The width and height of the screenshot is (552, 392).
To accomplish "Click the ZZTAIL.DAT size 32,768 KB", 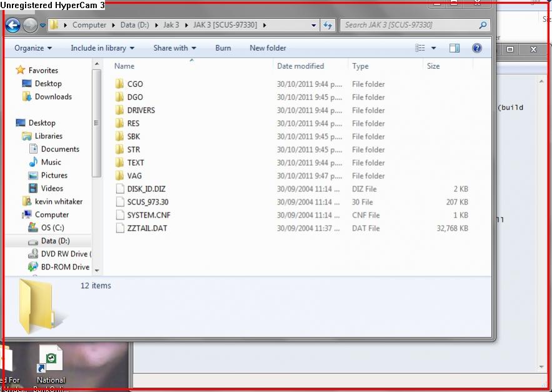I will point(453,228).
